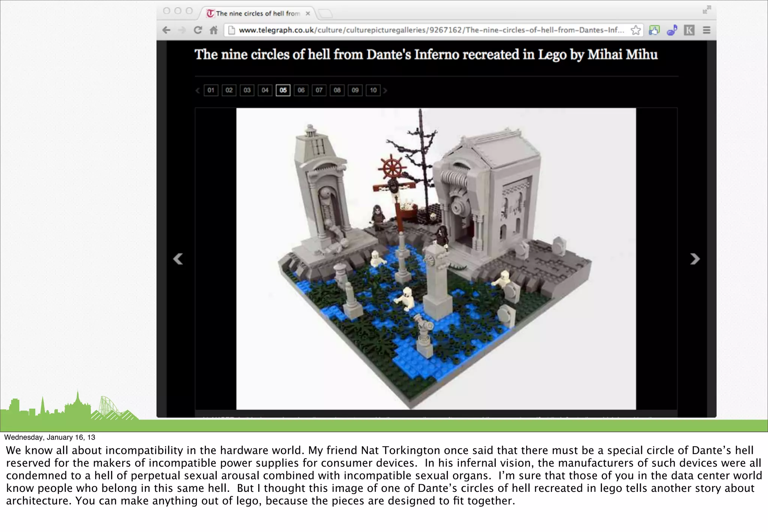768x532 pixels.
Task: Show next image with right arrow
Action: tap(695, 259)
